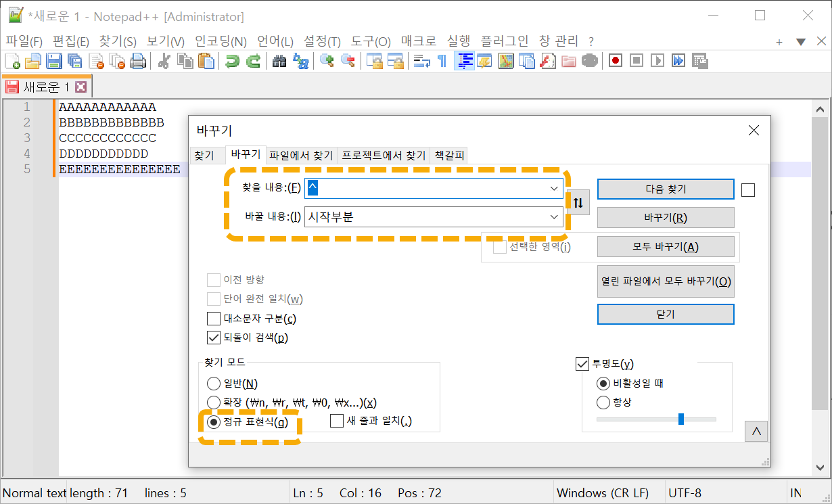Click the 닫기 button
The height and width of the screenshot is (504, 832).
pos(665,314)
